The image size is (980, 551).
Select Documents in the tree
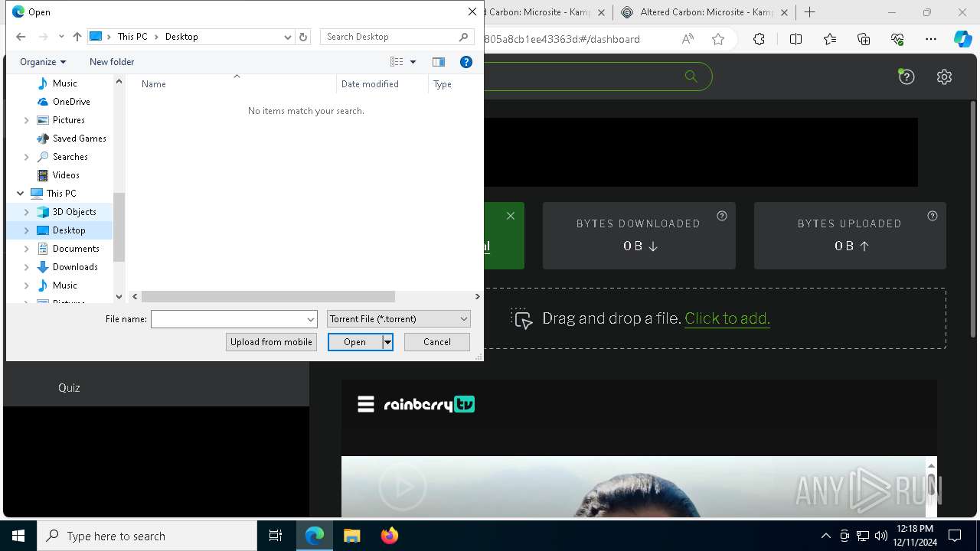click(76, 249)
